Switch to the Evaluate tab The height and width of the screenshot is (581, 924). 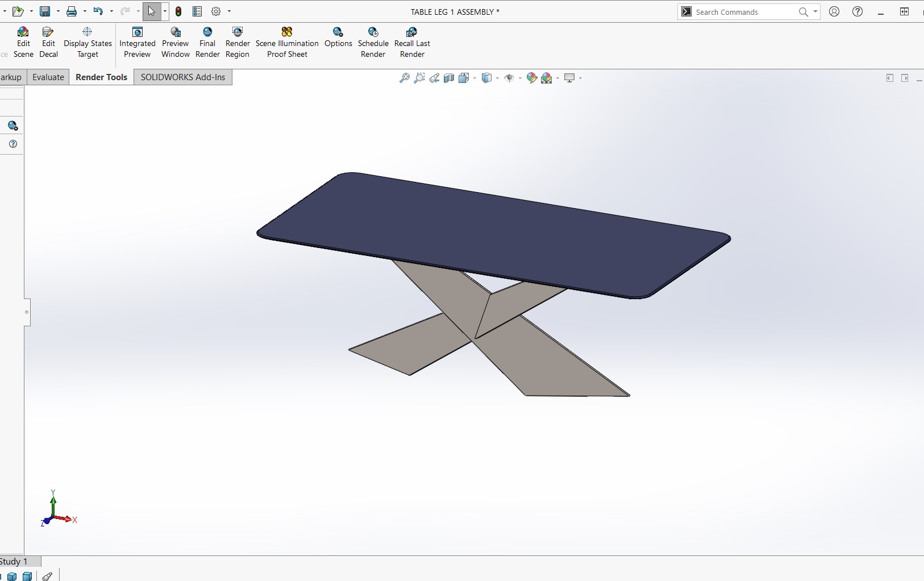48,77
